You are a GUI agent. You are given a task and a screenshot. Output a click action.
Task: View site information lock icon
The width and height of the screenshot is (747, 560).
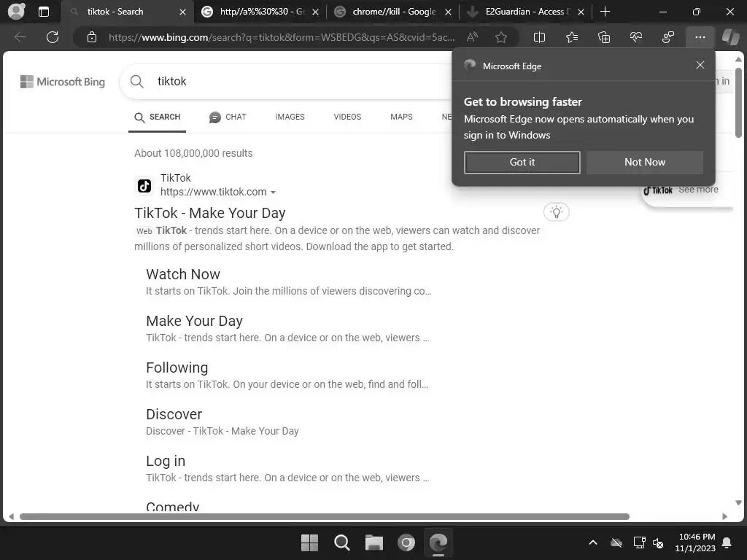coord(92,37)
